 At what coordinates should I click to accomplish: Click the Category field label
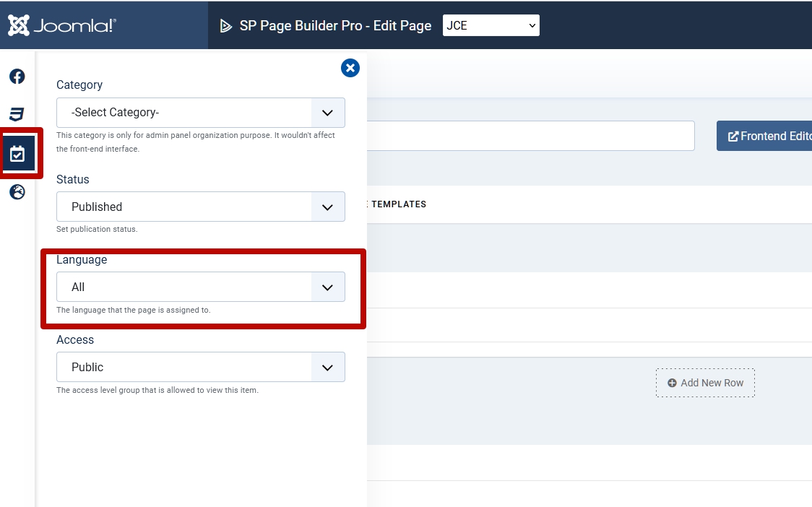click(79, 84)
